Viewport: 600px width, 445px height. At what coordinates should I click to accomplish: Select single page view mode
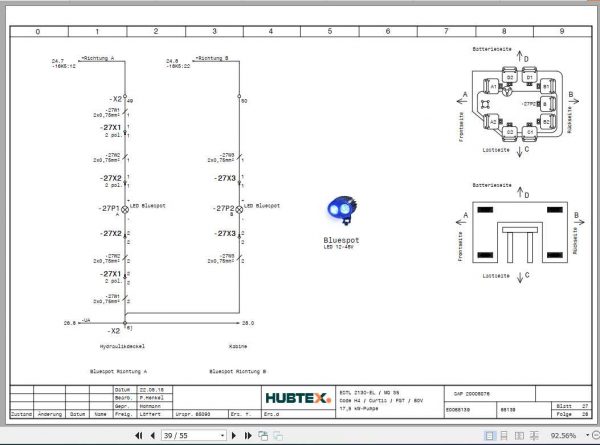tap(489, 435)
